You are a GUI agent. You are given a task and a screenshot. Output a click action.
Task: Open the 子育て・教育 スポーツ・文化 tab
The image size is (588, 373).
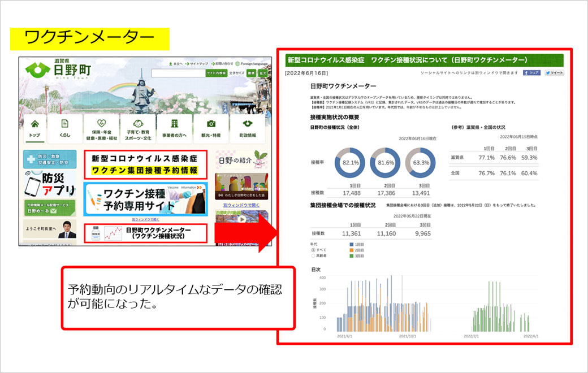[138, 129]
